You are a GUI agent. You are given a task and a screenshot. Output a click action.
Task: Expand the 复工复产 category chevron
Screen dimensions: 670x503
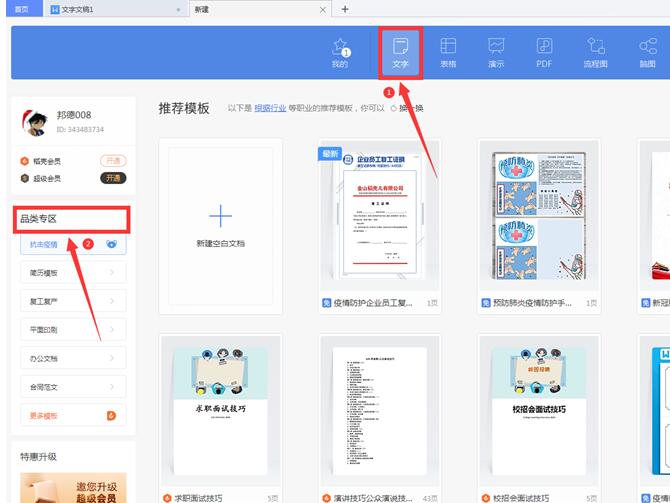112,301
